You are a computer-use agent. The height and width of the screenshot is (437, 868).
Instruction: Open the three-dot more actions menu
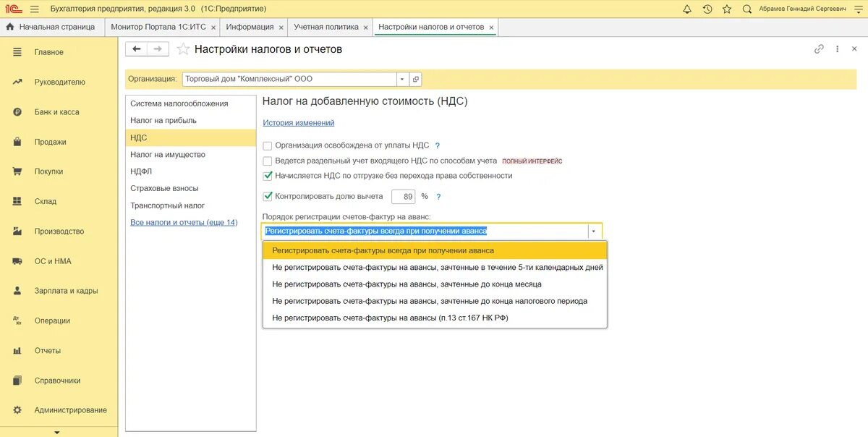838,49
